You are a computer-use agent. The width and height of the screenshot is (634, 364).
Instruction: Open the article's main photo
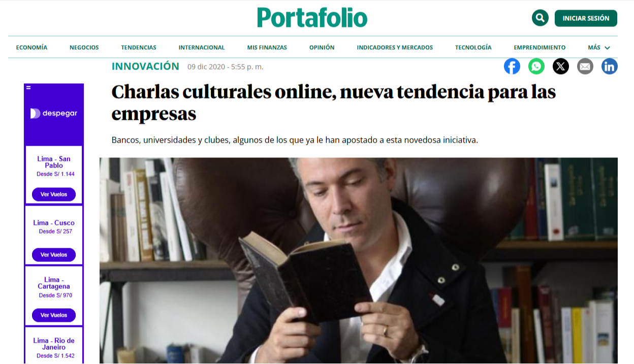[x=359, y=260]
